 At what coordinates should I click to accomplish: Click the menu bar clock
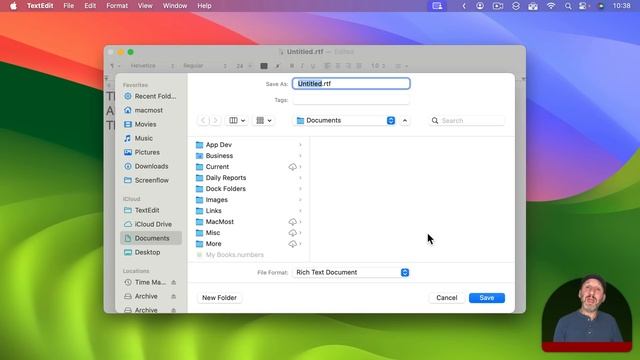[x=621, y=6]
